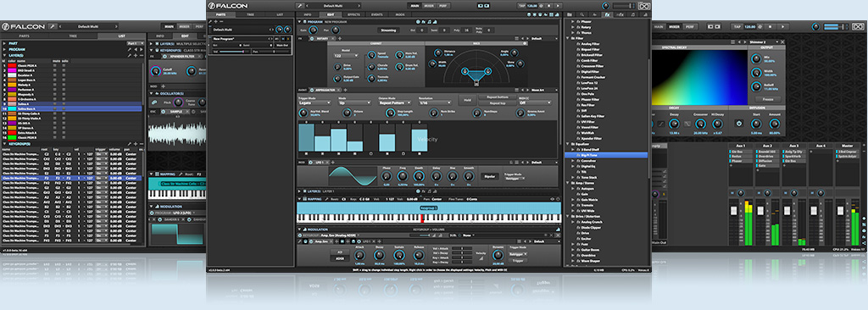Click the LFO Depth knob
This screenshot has height=310, width=868.
(419, 176)
